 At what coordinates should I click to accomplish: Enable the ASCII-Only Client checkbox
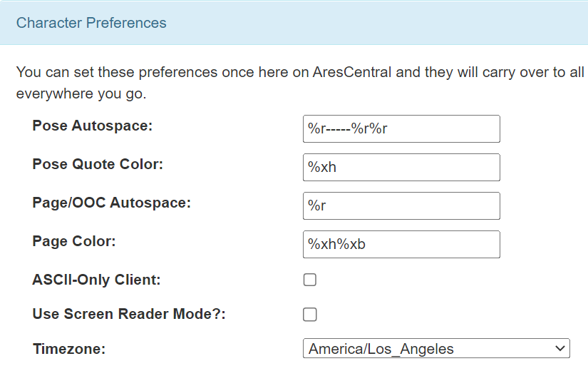[310, 280]
